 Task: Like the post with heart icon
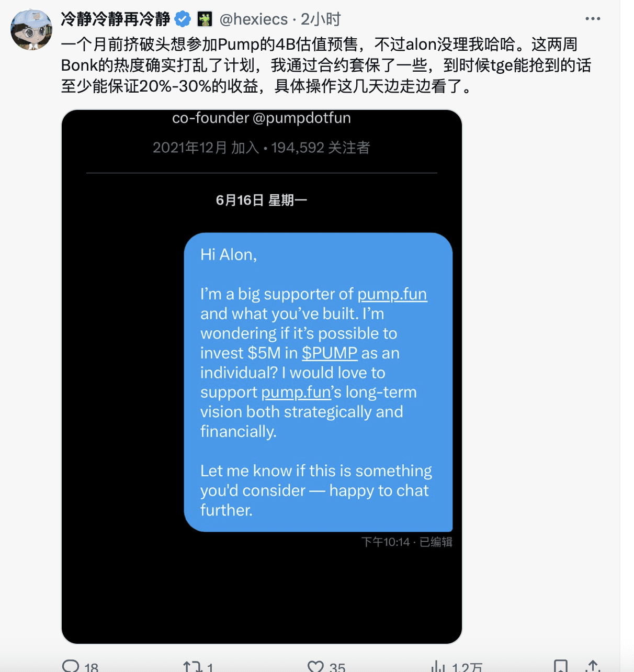coord(315,667)
